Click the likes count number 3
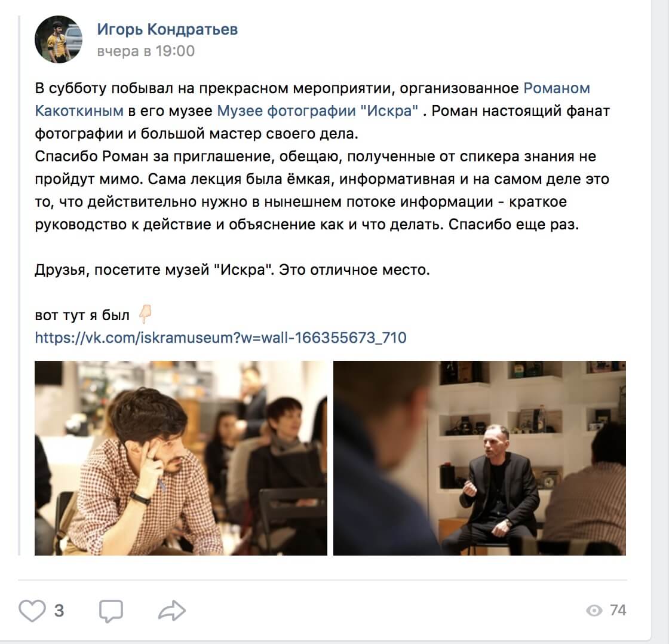669x644 pixels. click(x=59, y=611)
